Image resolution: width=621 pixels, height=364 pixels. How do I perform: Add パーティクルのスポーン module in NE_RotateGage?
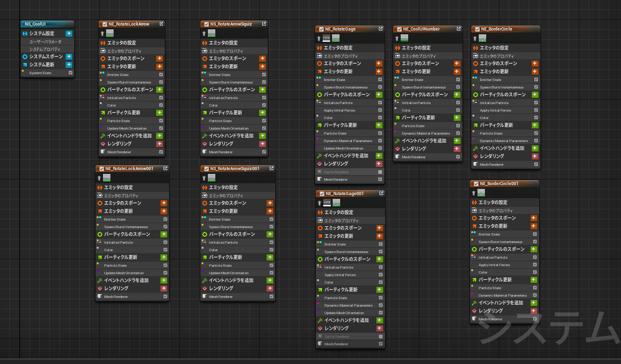(379, 95)
